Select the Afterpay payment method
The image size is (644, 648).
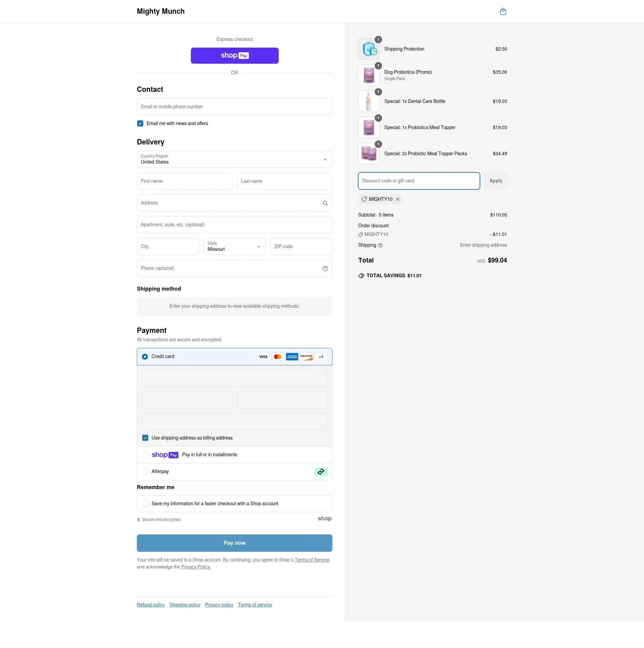[x=145, y=471]
